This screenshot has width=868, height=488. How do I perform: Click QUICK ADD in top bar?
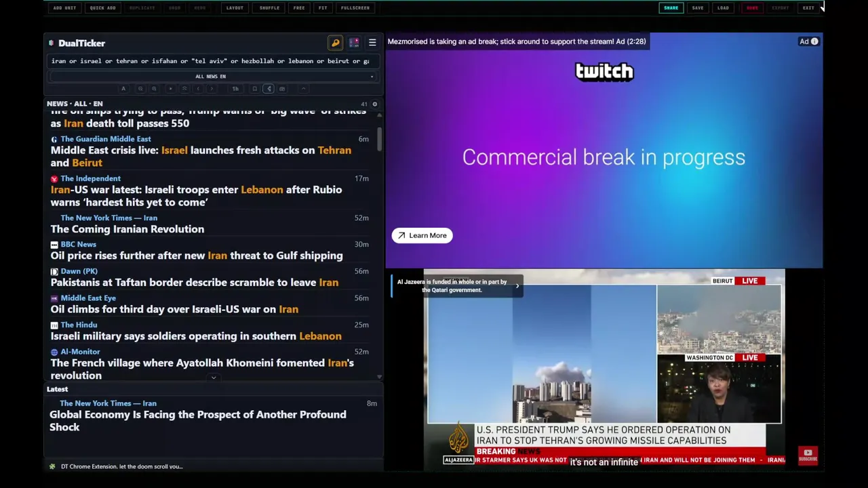(102, 8)
